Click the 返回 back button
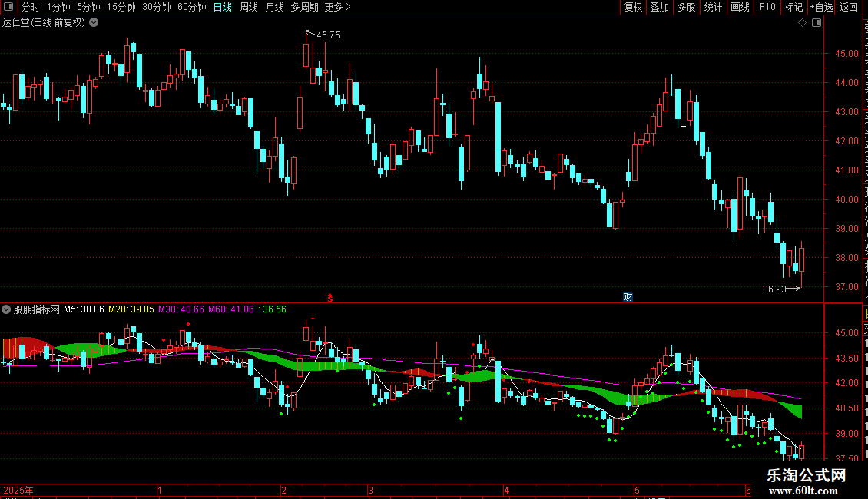 click(x=848, y=7)
